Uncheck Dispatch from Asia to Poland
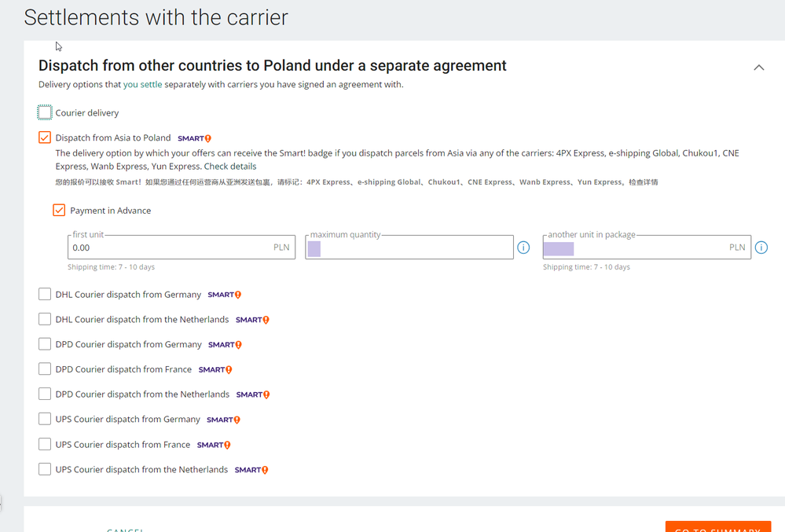The image size is (785, 532). coord(45,138)
